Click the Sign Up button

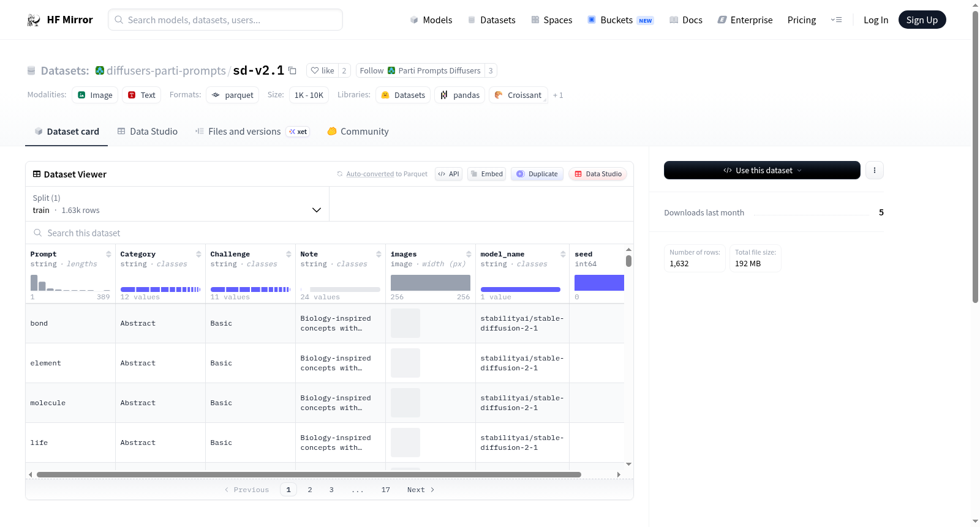pos(922,20)
